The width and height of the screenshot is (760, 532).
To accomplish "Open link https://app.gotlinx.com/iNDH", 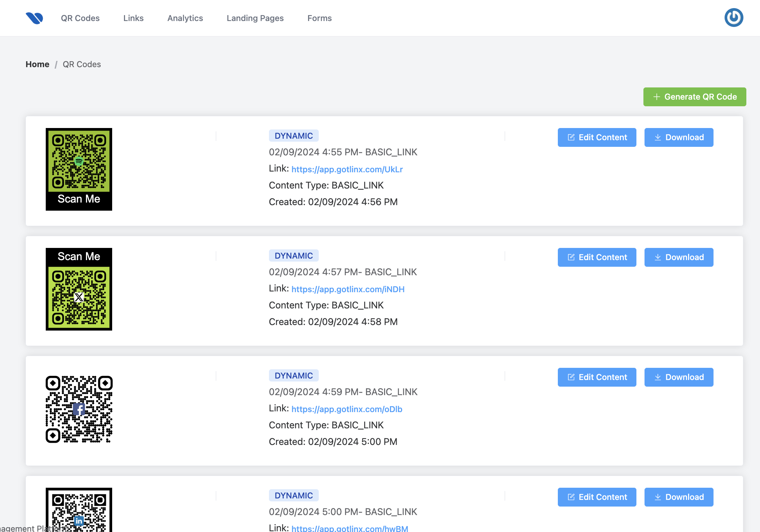I will point(348,289).
